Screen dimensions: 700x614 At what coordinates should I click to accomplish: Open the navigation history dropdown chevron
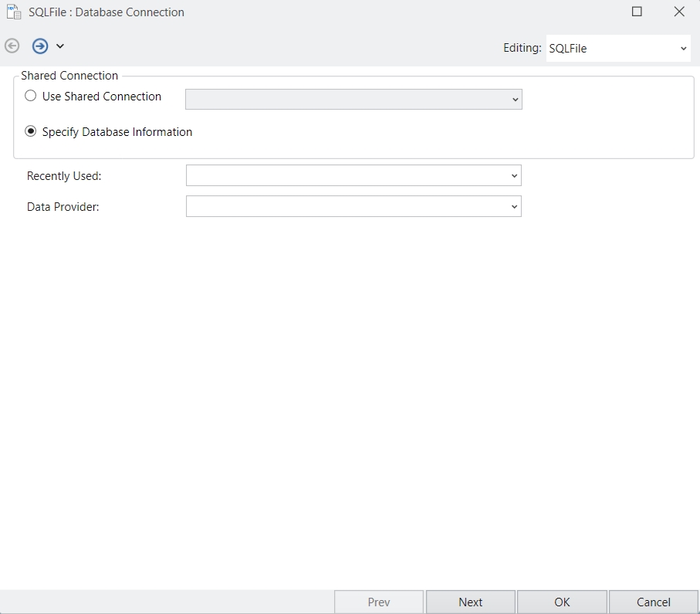click(x=60, y=46)
